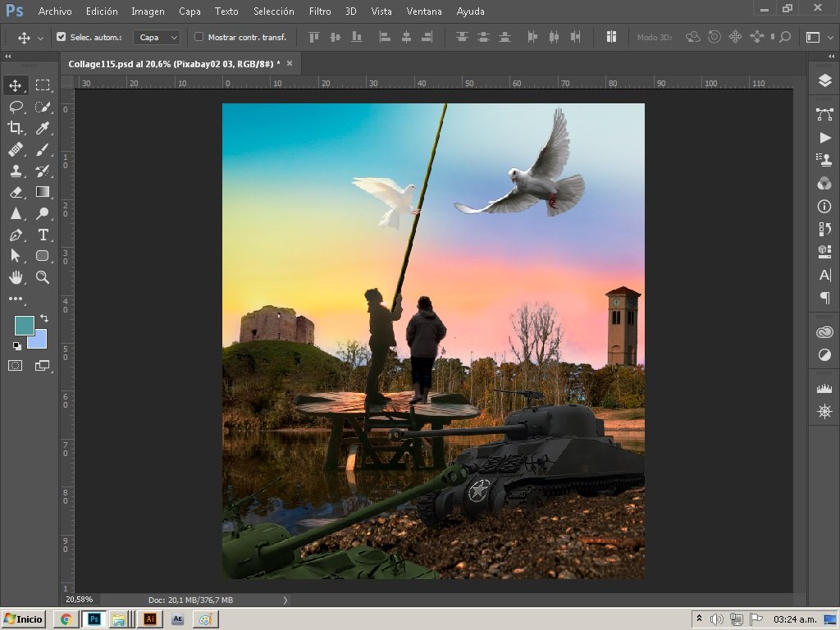Toggle the Selec. autom. checkbox
840x630 pixels.
click(x=61, y=37)
